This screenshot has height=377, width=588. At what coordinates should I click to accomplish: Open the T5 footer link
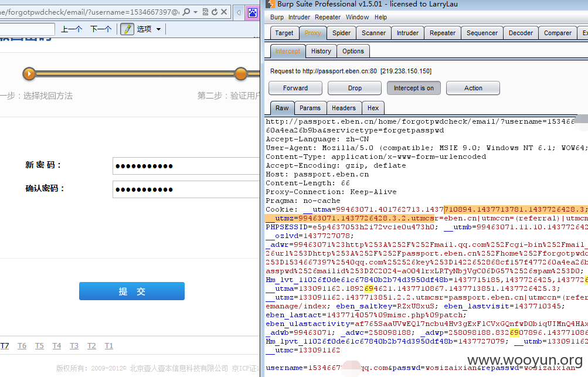coord(39,345)
